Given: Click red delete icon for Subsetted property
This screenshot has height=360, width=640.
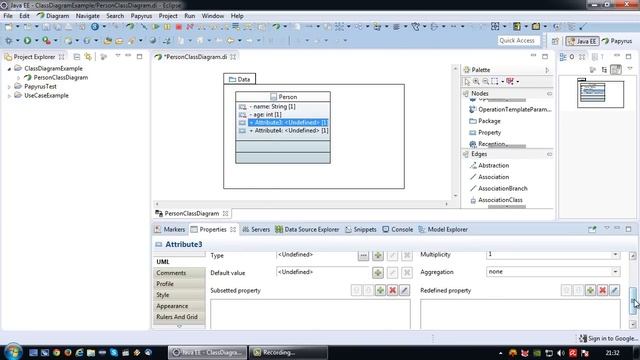Looking at the screenshot, I should pos(393,290).
